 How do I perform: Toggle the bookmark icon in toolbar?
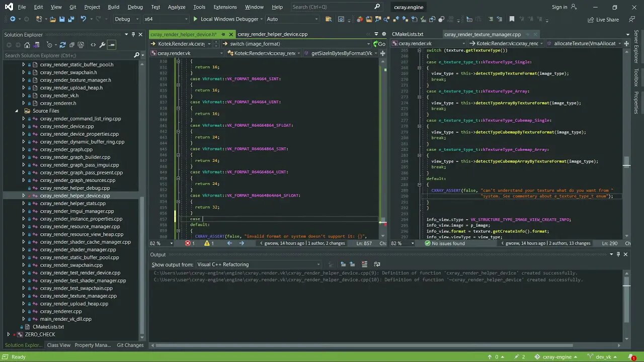coord(512,19)
